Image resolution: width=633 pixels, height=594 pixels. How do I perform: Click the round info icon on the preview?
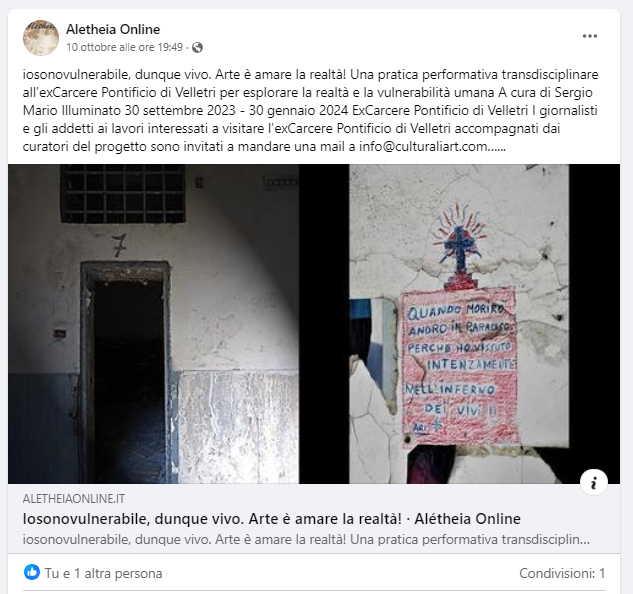click(593, 482)
